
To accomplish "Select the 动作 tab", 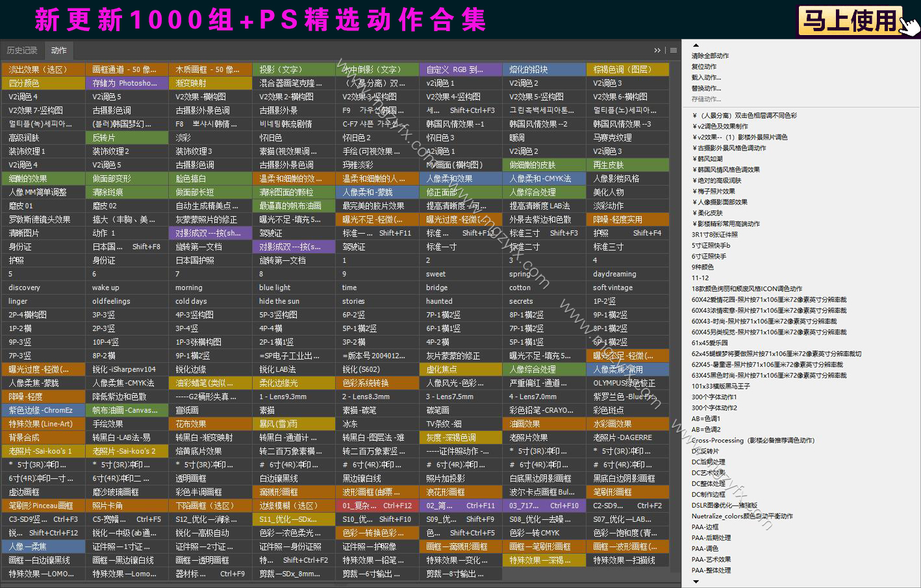I will point(59,50).
